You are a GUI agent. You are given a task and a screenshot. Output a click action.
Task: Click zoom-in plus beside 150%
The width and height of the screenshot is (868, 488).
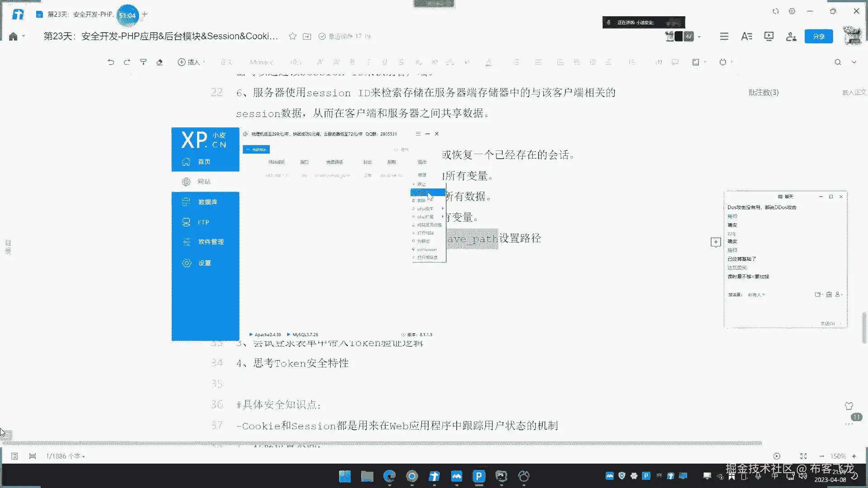854,456
